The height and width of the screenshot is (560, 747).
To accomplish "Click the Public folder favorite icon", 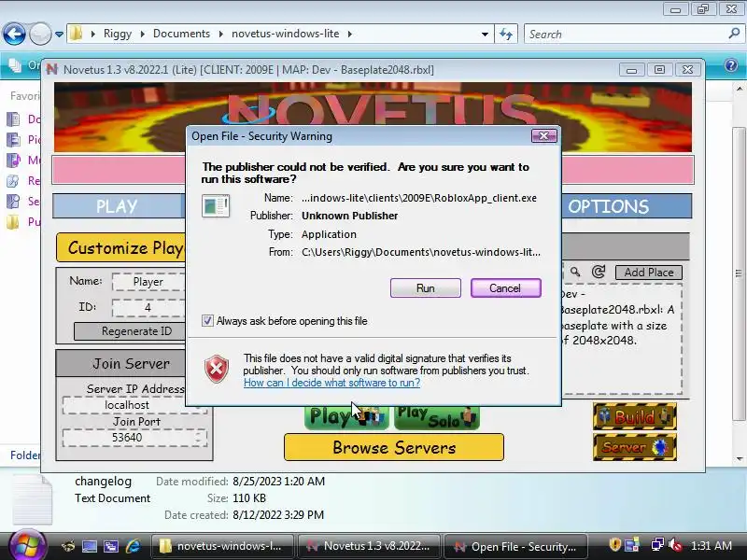I will click(13, 222).
